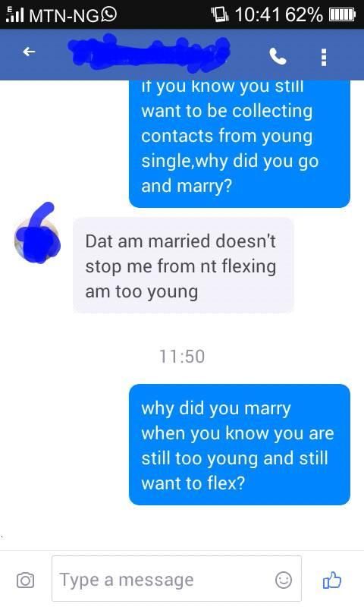364x607 pixels.
Task: Tap the 10:41 clock in status bar
Action: pos(257,14)
